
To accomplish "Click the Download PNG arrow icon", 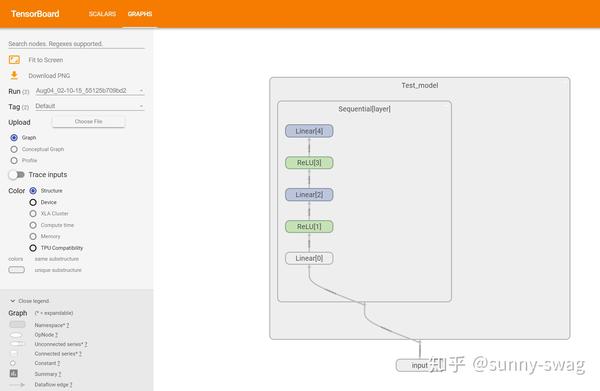I will [14, 75].
